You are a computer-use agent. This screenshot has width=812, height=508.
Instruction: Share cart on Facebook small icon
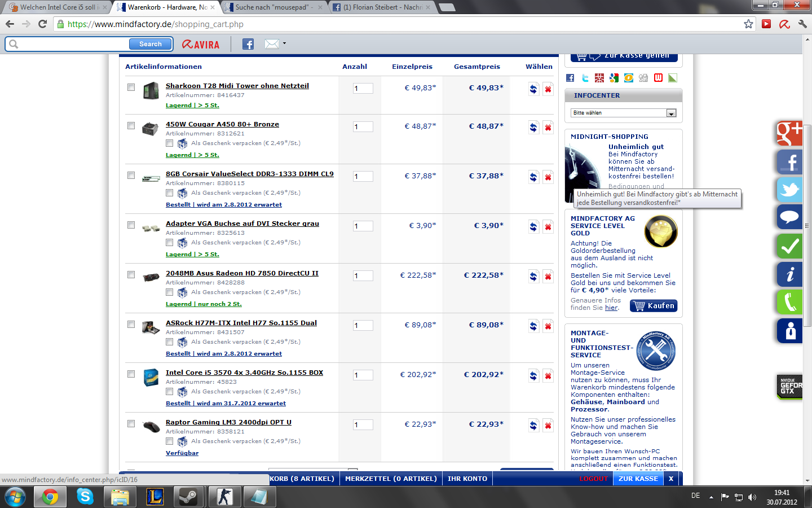[570, 78]
